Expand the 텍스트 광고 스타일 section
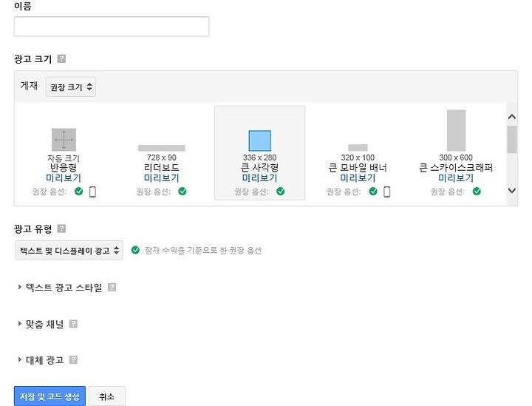 61,288
